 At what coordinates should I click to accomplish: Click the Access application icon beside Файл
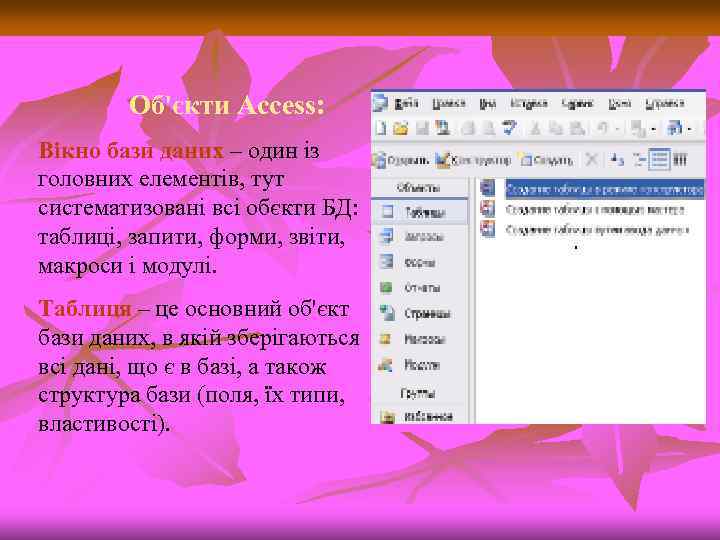tap(381, 103)
